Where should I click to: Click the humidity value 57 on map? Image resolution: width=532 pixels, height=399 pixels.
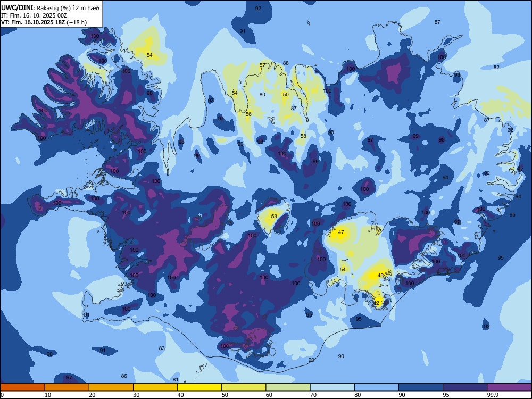[x=263, y=65]
